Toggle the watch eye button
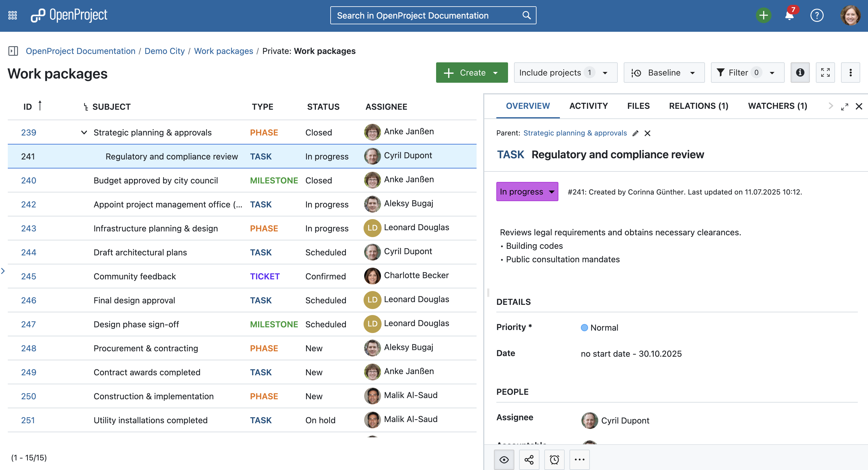The height and width of the screenshot is (470, 868). (504, 460)
